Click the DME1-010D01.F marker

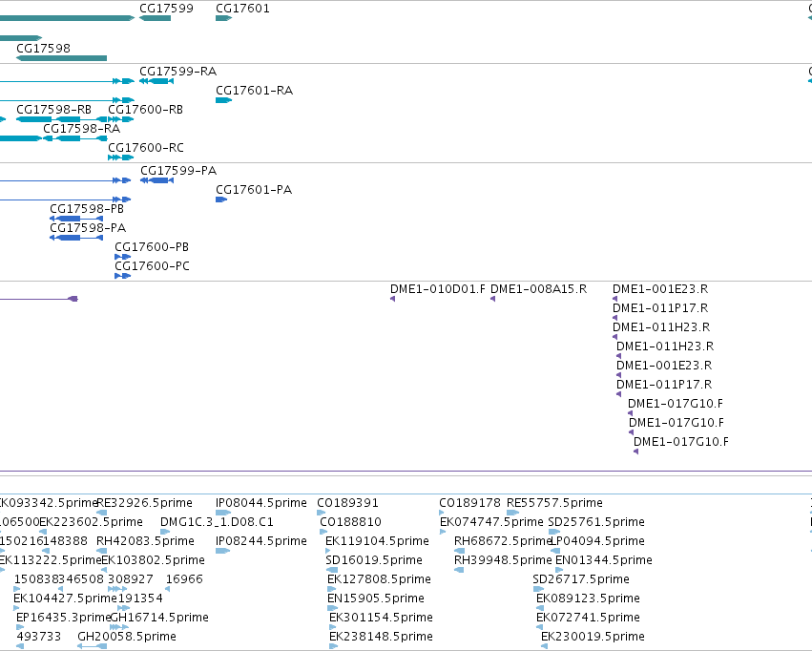392,299
